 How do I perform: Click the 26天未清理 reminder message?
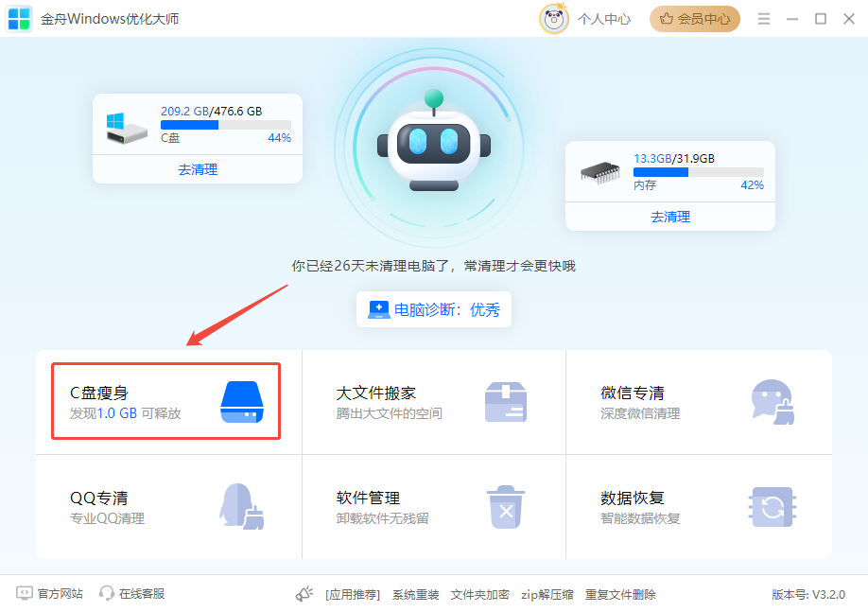tap(433, 266)
